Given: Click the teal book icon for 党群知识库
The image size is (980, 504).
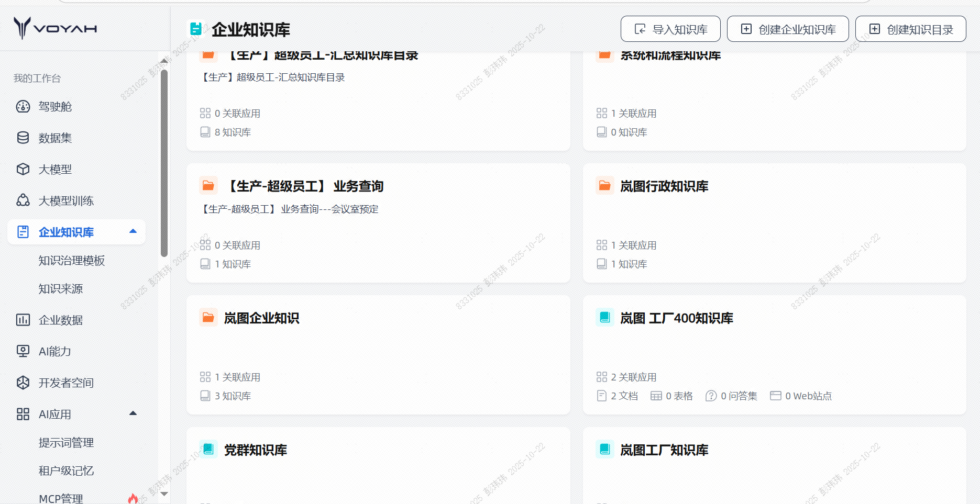Looking at the screenshot, I should pyautogui.click(x=208, y=450).
